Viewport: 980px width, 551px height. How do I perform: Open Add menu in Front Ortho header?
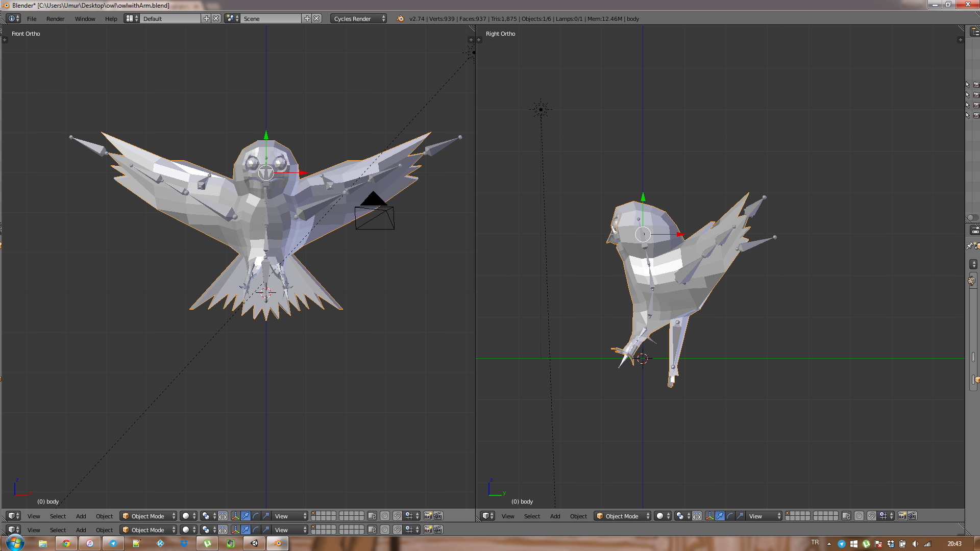[81, 516]
